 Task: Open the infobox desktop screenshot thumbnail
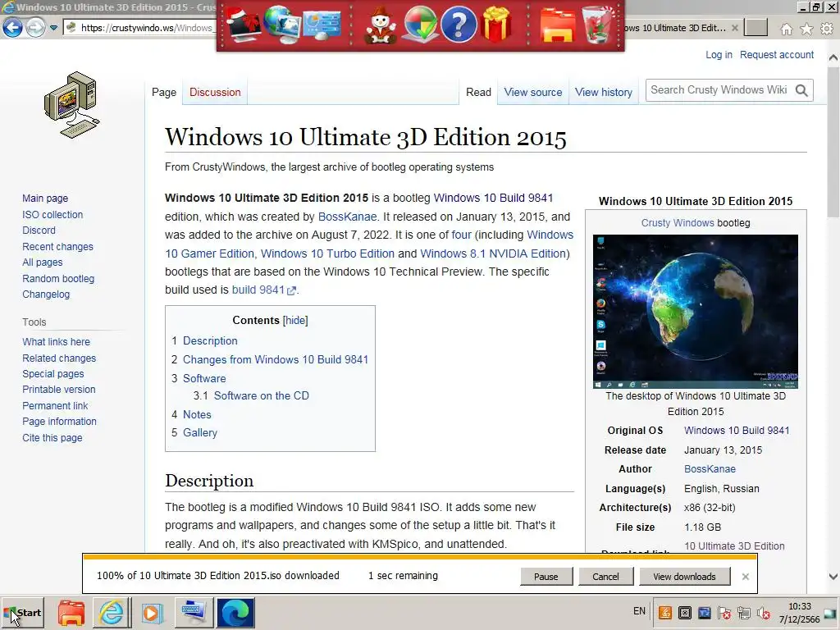[696, 311]
